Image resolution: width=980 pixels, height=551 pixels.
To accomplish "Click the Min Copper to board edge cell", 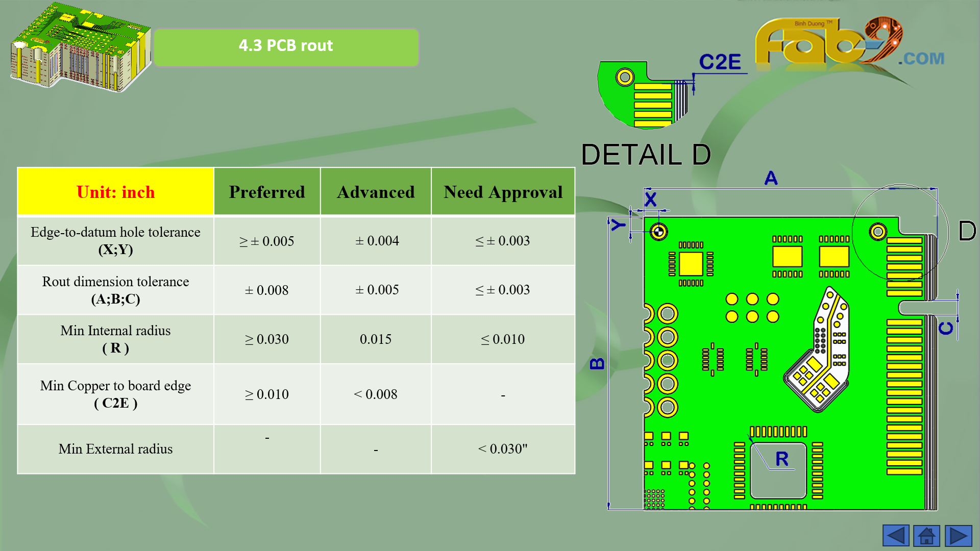I will pos(115,394).
